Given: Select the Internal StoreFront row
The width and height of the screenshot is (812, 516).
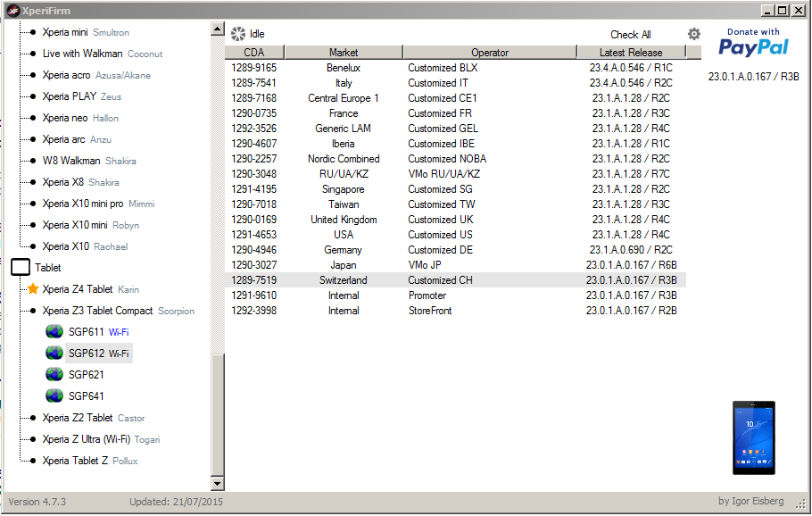Looking at the screenshot, I should [456, 311].
